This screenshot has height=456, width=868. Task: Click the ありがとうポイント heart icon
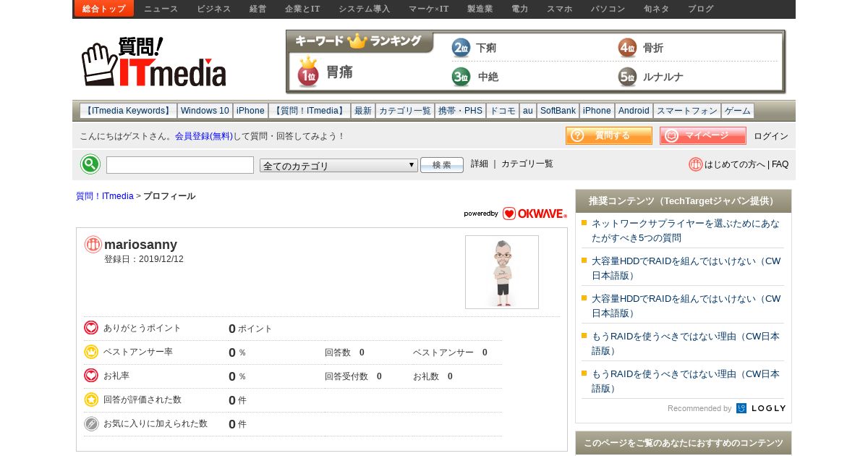coord(91,328)
